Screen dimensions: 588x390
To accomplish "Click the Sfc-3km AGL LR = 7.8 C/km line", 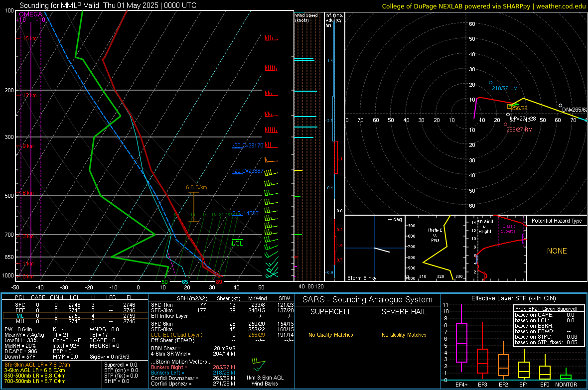I will (x=37, y=365).
